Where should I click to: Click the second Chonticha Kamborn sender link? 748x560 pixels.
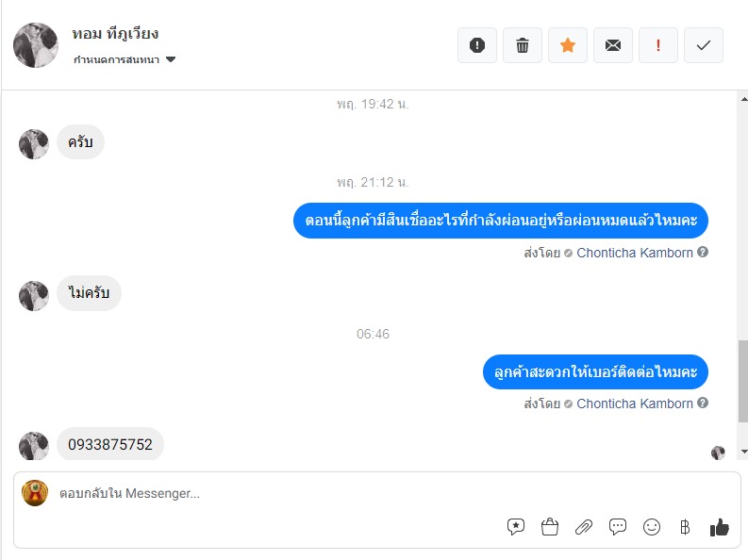(x=634, y=404)
